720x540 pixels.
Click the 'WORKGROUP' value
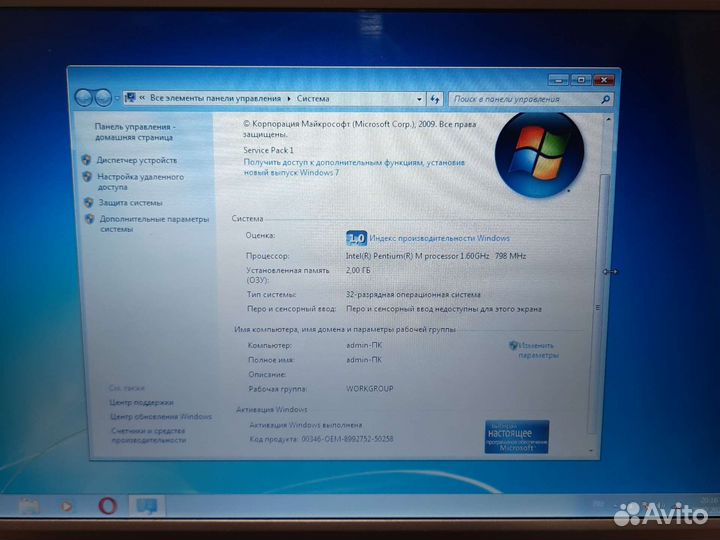pyautogui.click(x=370, y=389)
